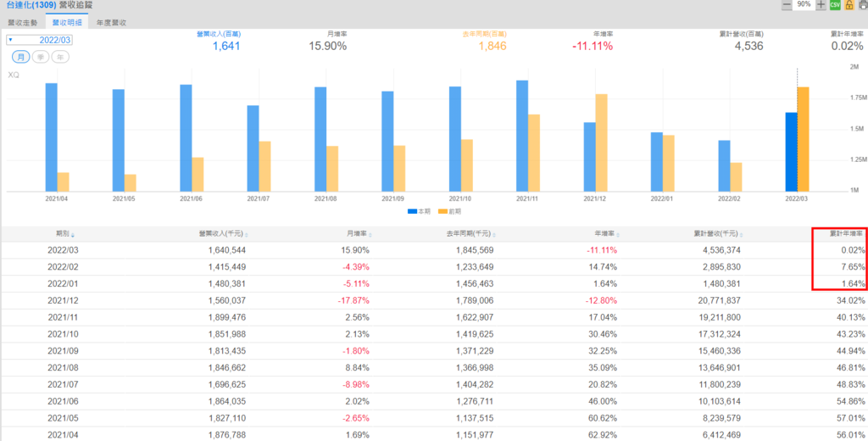This screenshot has height=441, width=868.
Task: Click the zoom out minus button
Action: pos(786,4)
